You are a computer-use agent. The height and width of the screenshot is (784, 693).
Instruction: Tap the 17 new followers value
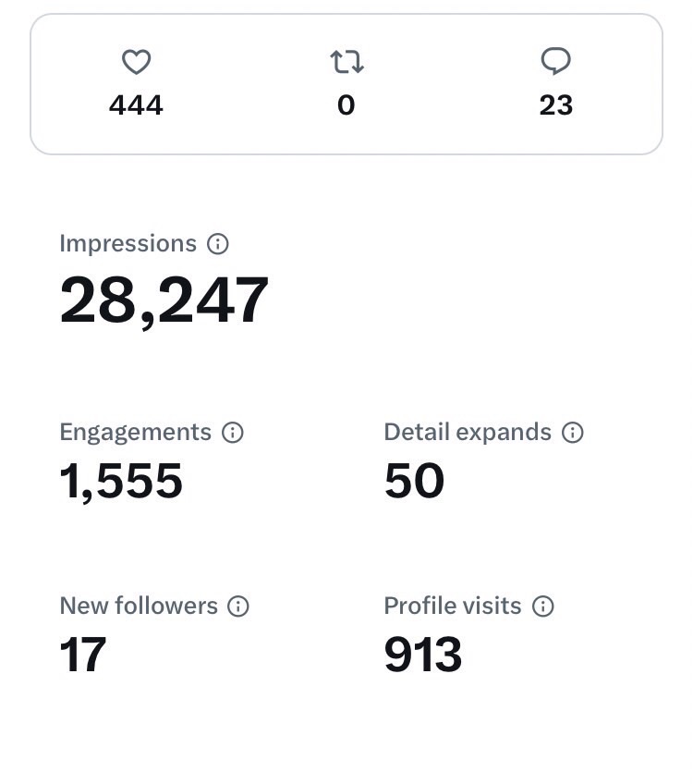(83, 655)
